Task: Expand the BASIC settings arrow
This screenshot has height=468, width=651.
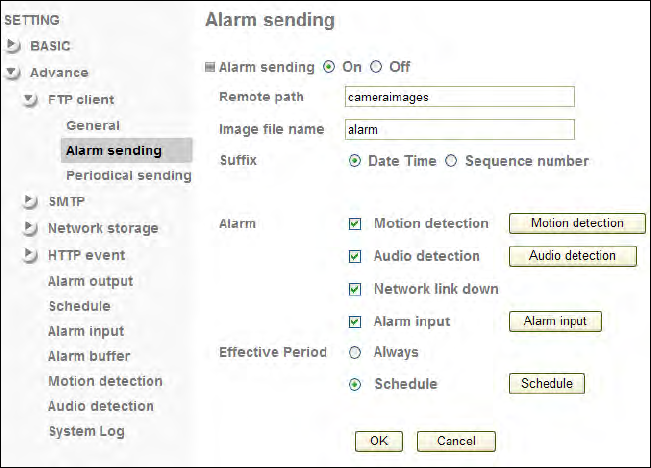Action: tap(12, 46)
